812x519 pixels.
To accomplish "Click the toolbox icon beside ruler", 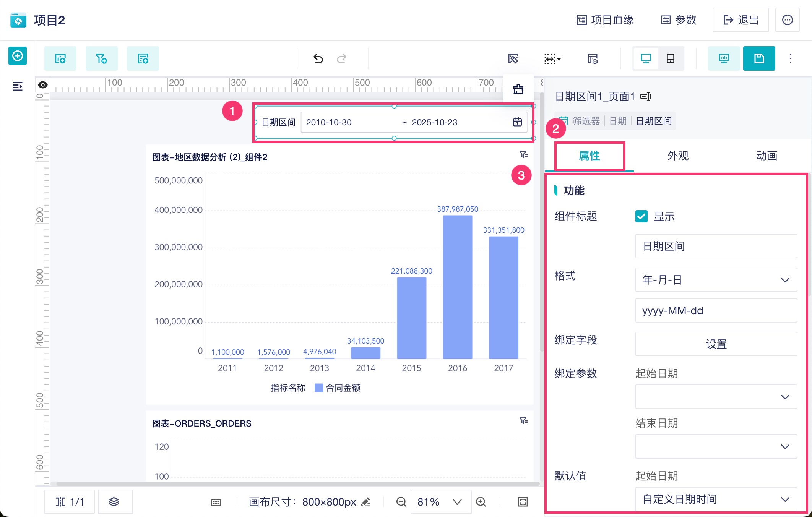I will point(518,89).
